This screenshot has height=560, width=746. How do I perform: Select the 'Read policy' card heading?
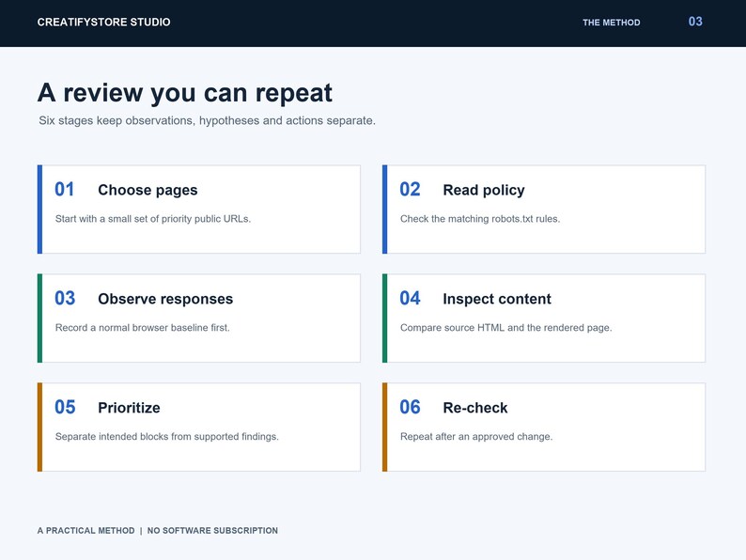pyautogui.click(x=484, y=190)
